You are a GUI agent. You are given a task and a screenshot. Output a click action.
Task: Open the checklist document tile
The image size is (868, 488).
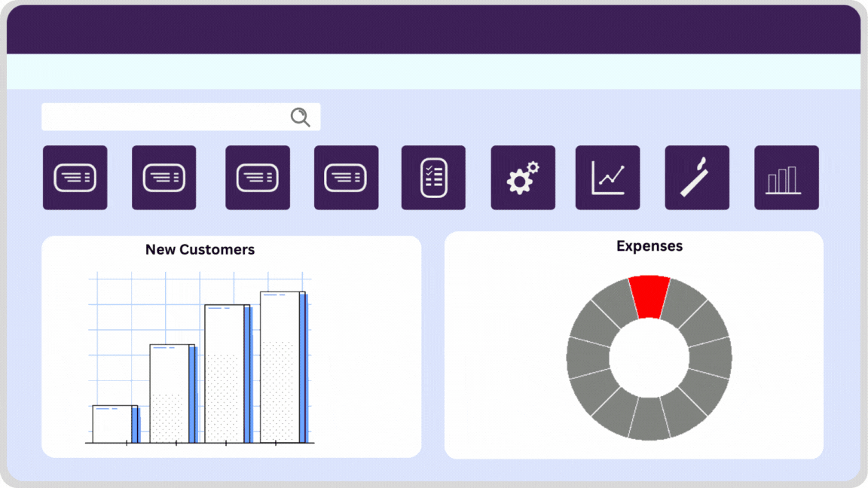433,178
